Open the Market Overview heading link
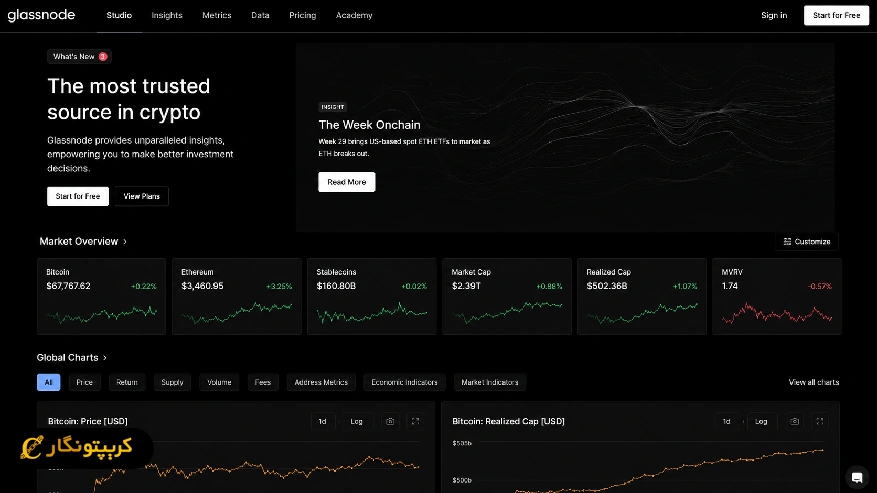The width and height of the screenshot is (877, 493). 79,241
